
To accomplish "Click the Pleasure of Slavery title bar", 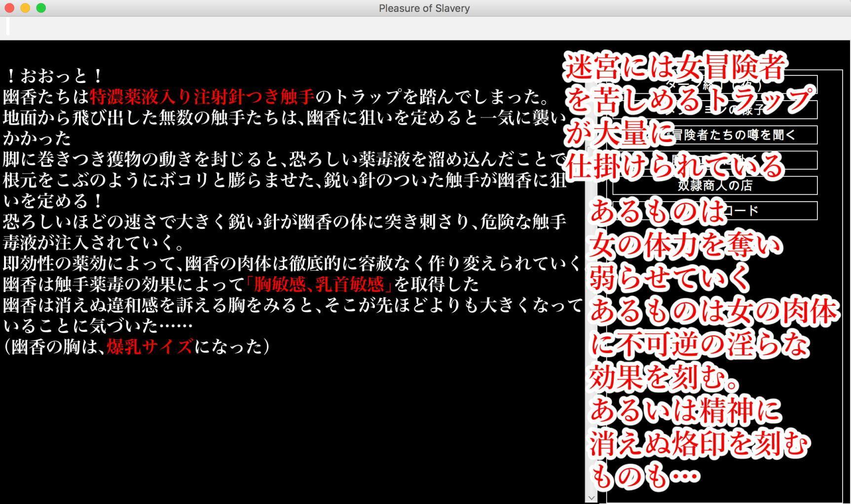I will pos(424,8).
